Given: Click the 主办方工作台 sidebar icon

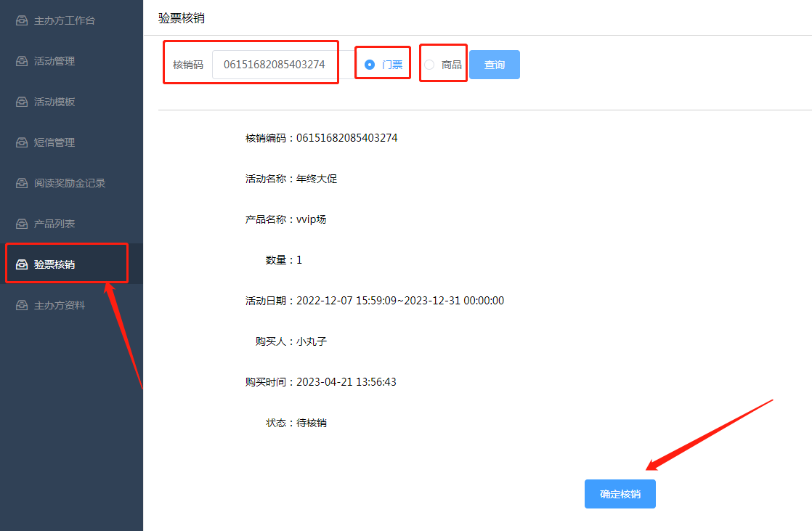Looking at the screenshot, I should click(22, 20).
